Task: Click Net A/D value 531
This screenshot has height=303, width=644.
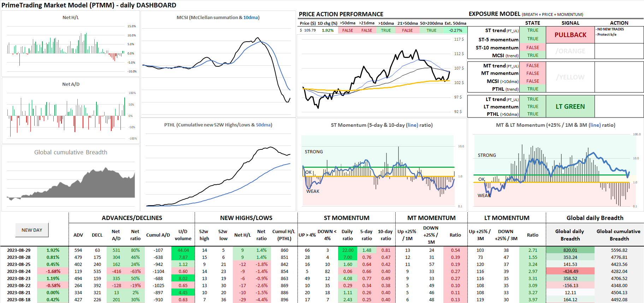Action: (116, 250)
